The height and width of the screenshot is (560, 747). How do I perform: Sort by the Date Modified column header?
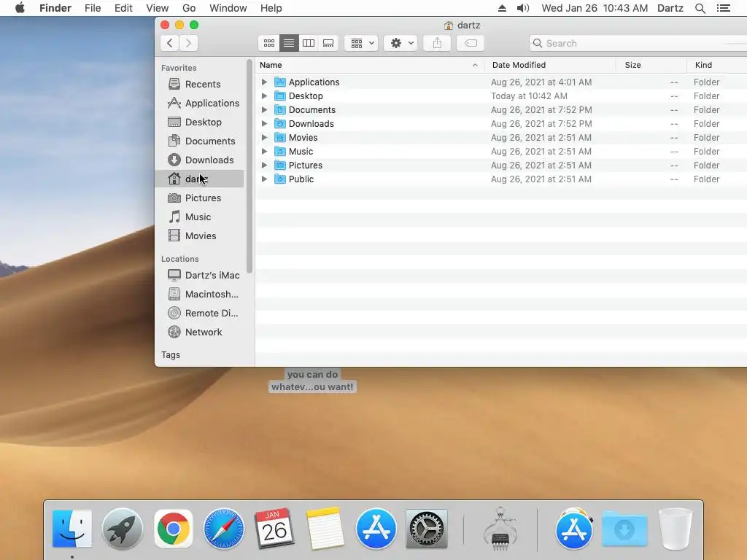coord(550,65)
